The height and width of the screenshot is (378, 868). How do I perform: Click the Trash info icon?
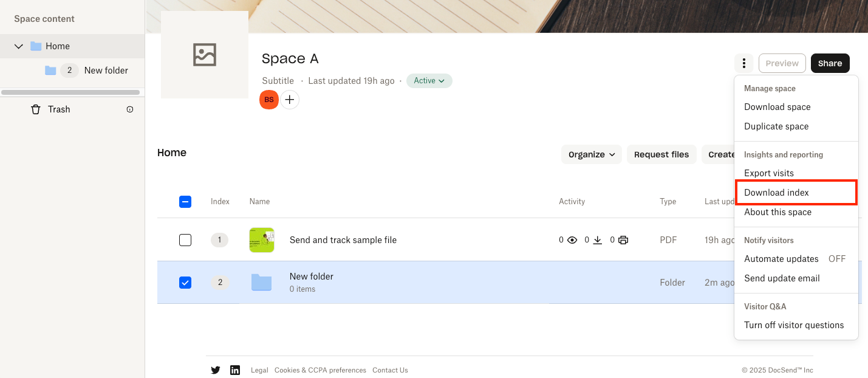129,109
